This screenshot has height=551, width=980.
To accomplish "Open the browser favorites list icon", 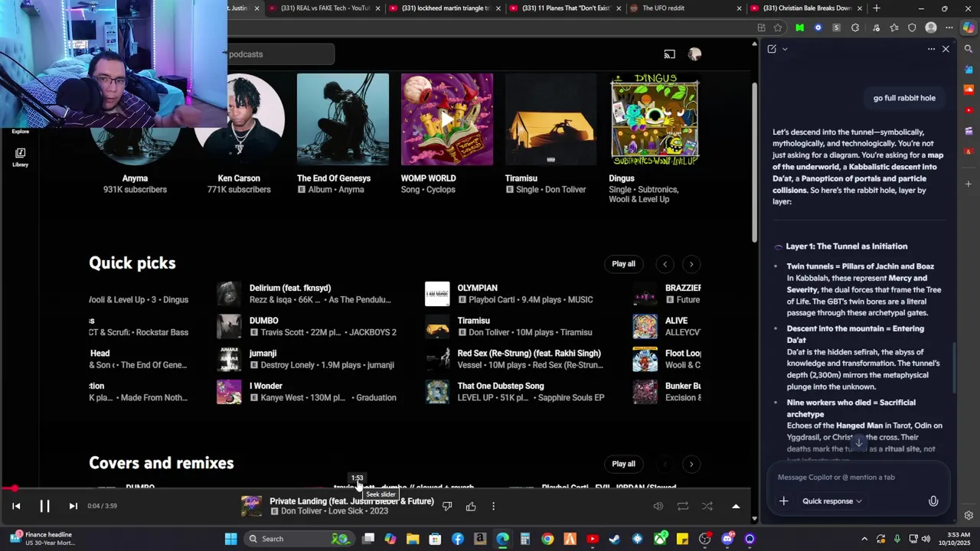I will pos(893,28).
